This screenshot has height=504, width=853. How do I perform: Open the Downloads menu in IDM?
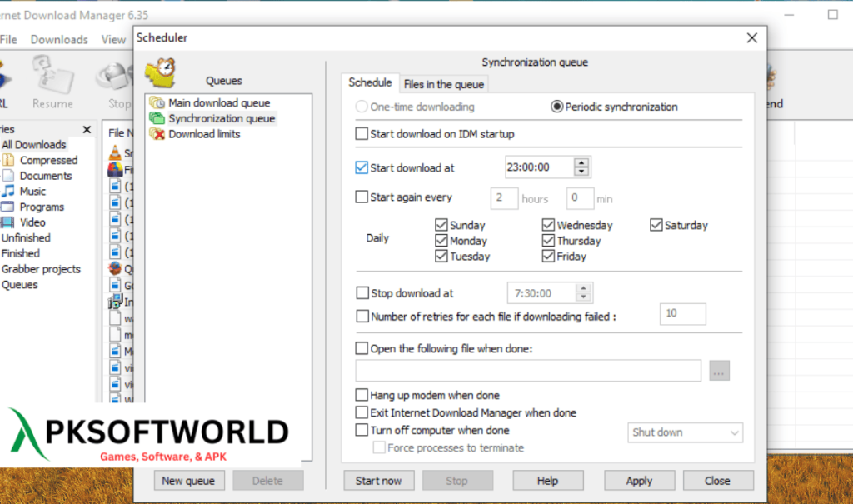pyautogui.click(x=59, y=40)
